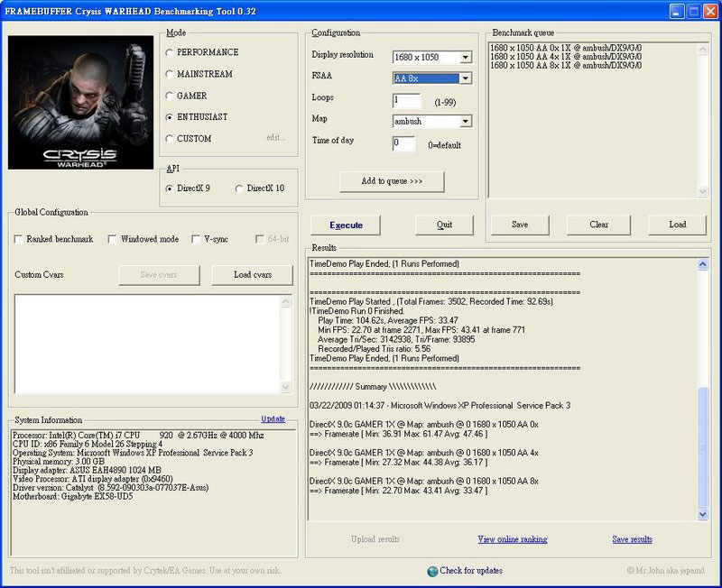Click the globe icon beside Check for updates
722x588 pixels.
pos(432,571)
